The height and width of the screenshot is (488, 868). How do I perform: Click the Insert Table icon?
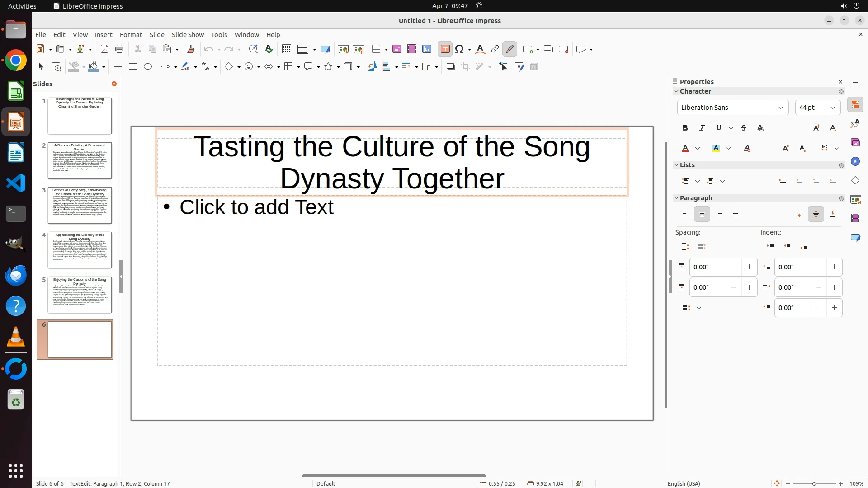pos(376,49)
